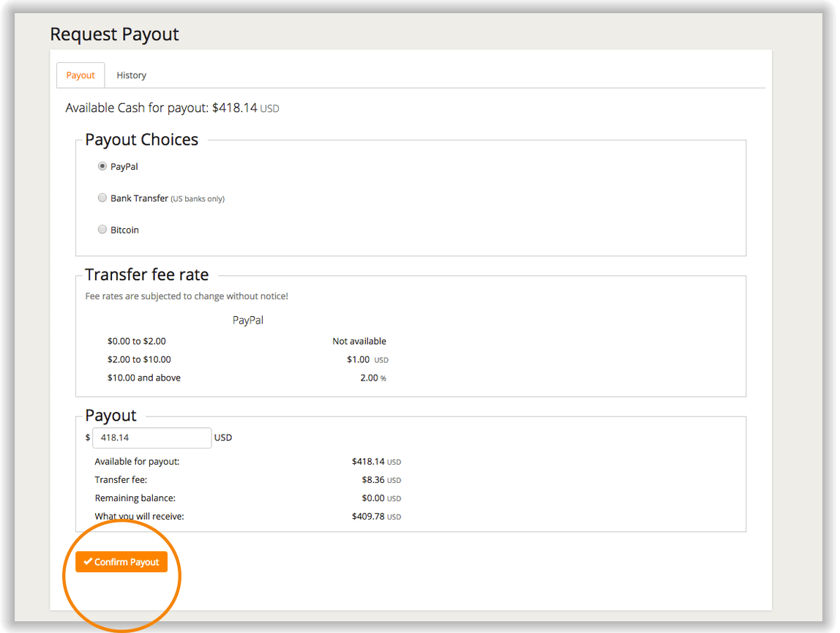Viewport: 840px width, 633px height.
Task: Click the payout amount input field
Action: [x=152, y=438]
